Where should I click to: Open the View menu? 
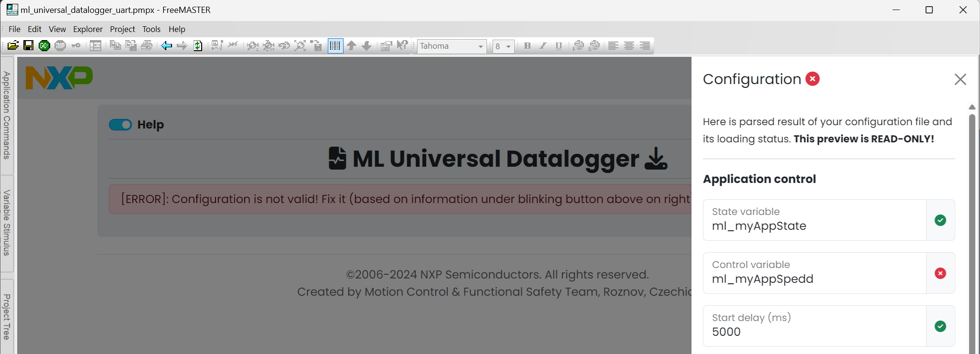click(x=57, y=29)
